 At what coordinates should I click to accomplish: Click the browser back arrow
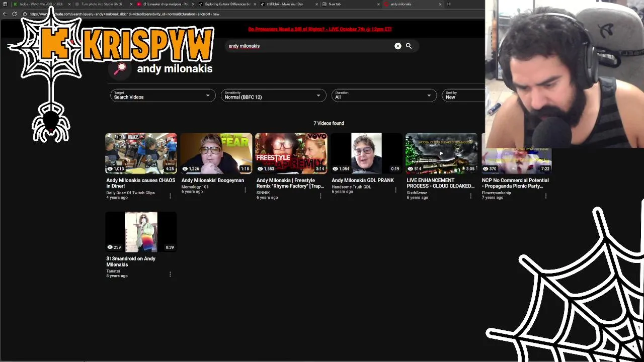pos(5,14)
